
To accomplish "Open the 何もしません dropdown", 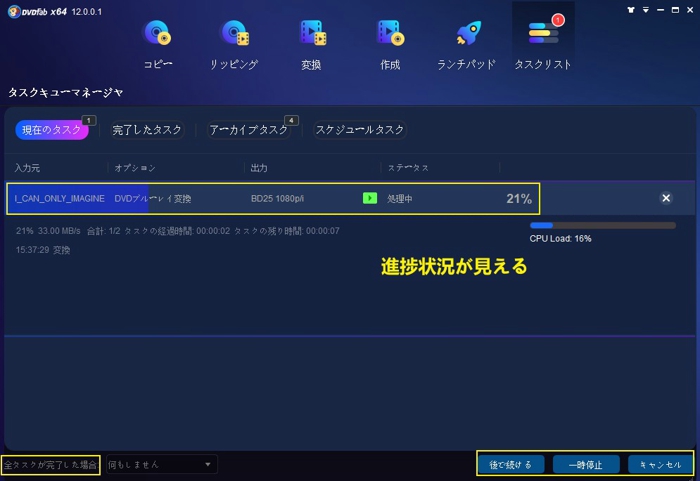I will coord(162,464).
